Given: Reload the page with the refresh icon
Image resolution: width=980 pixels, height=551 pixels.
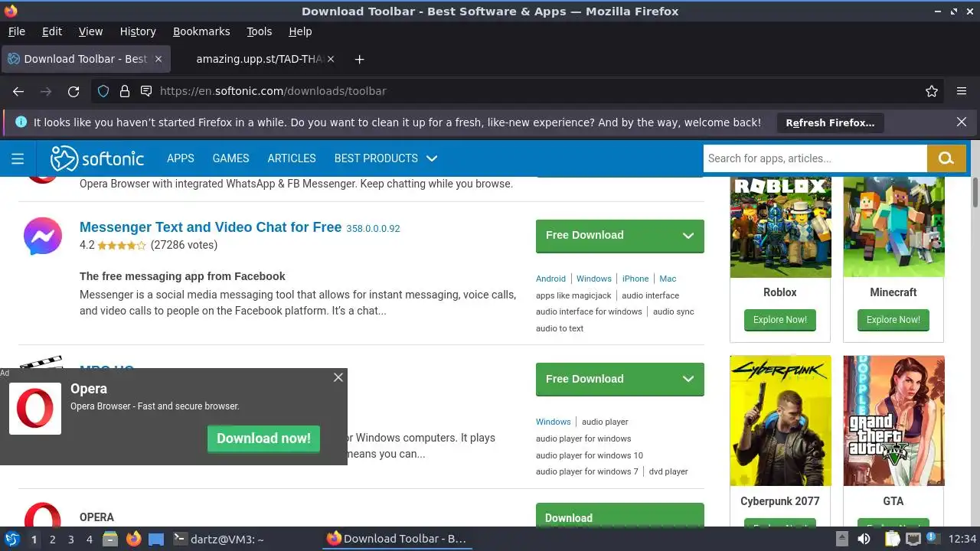Looking at the screenshot, I should [73, 91].
